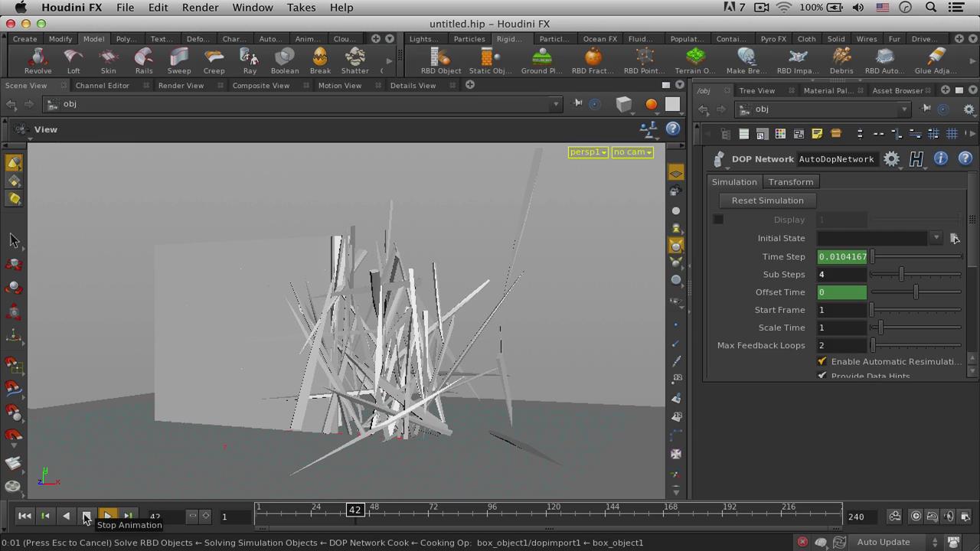The image size is (980, 551).
Task: Select the Rails shelf tool
Action: coord(144,60)
